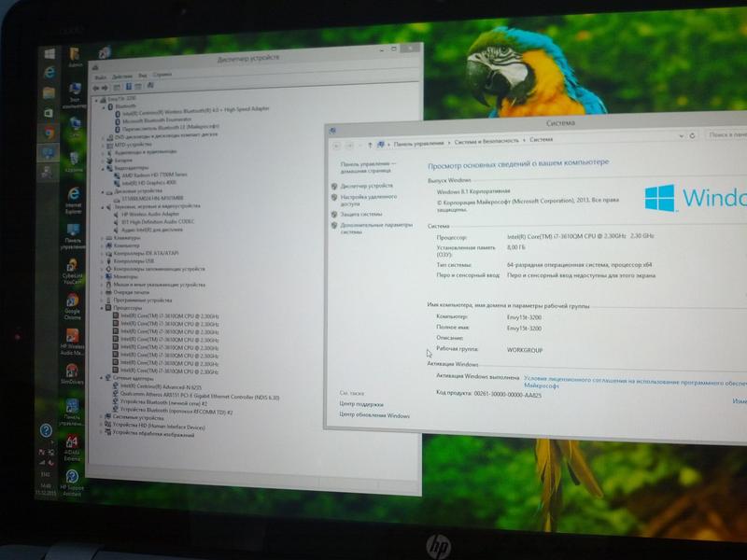Click Диспетчер устройств link in System sidebar
Image resolution: width=747 pixels, height=560 pixels.
pyautogui.click(x=367, y=186)
